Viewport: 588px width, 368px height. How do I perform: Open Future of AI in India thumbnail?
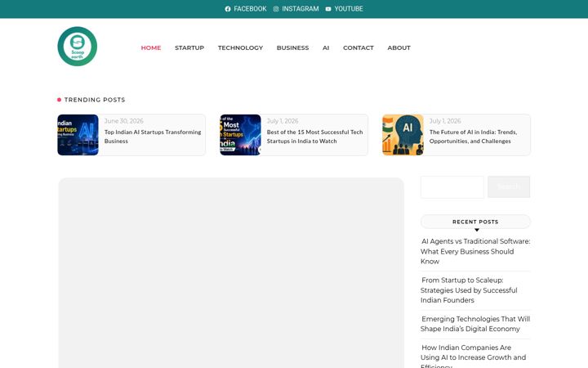tap(403, 135)
